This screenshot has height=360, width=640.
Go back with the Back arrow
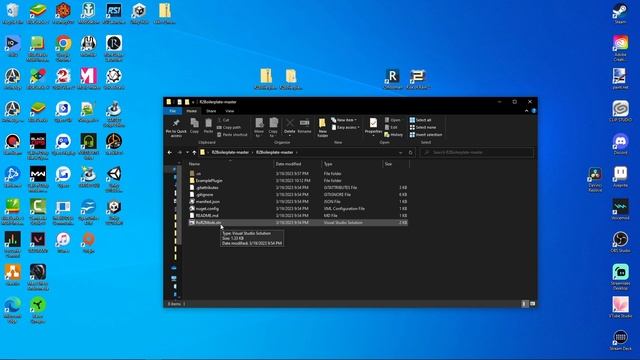[x=170, y=153]
